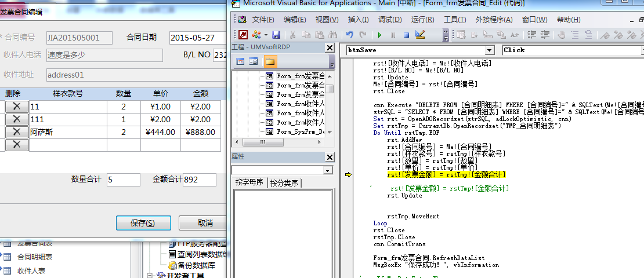Toggle Folders view in project panel
The image size is (644, 278).
point(270,61)
